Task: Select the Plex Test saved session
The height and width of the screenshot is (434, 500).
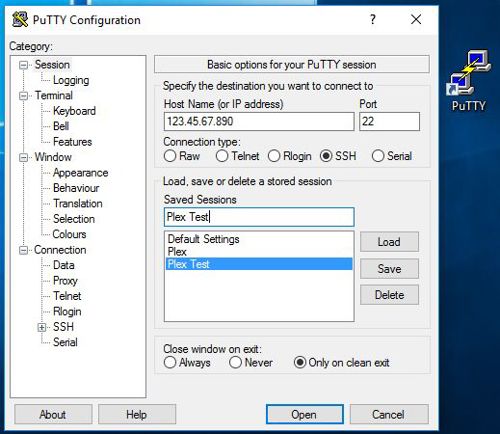Action: (259, 264)
